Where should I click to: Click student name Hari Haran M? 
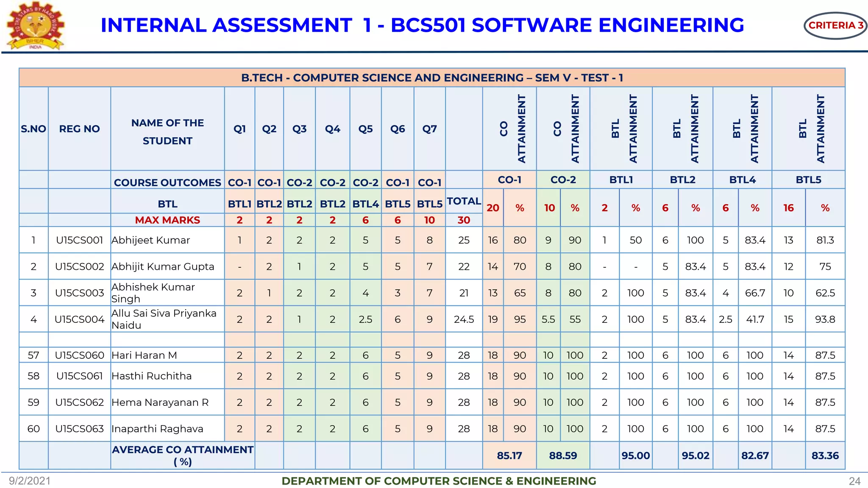click(144, 355)
